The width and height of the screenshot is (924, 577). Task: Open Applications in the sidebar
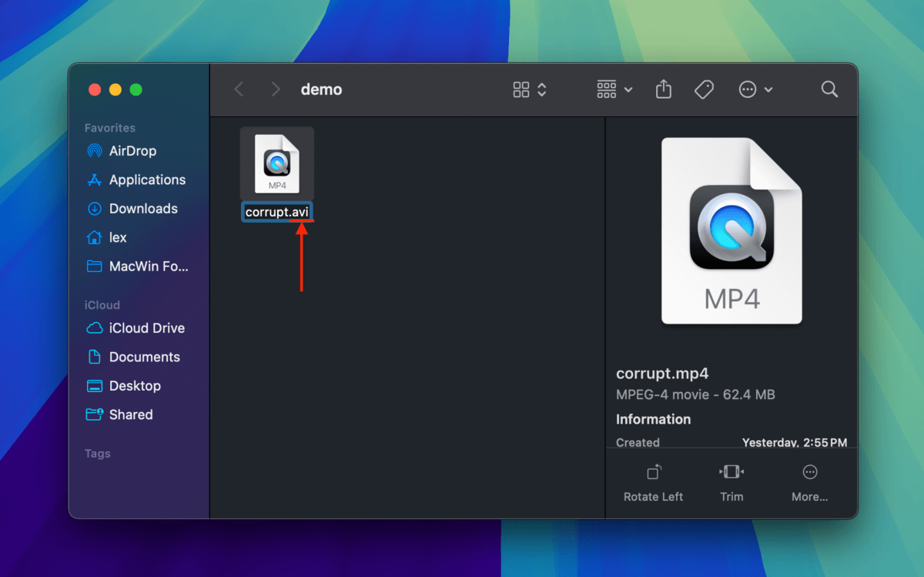coord(139,179)
